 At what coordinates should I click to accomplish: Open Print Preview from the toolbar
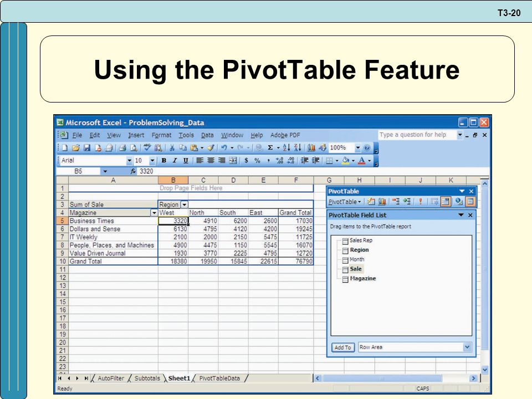click(x=134, y=148)
